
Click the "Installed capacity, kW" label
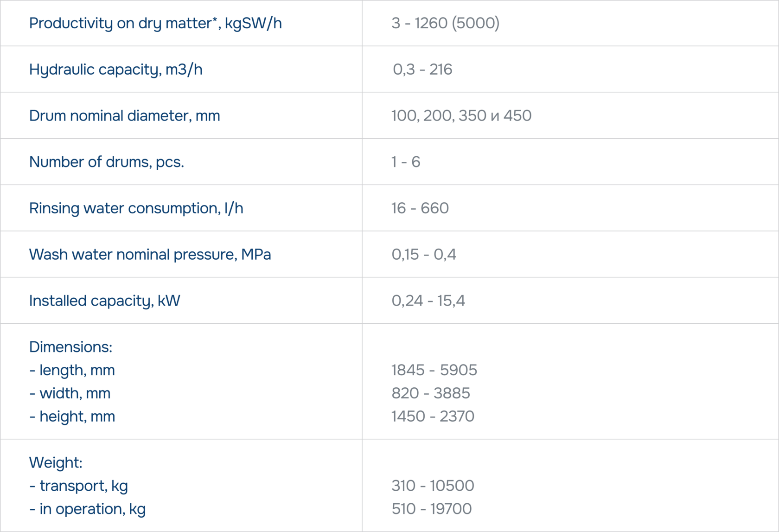click(104, 301)
